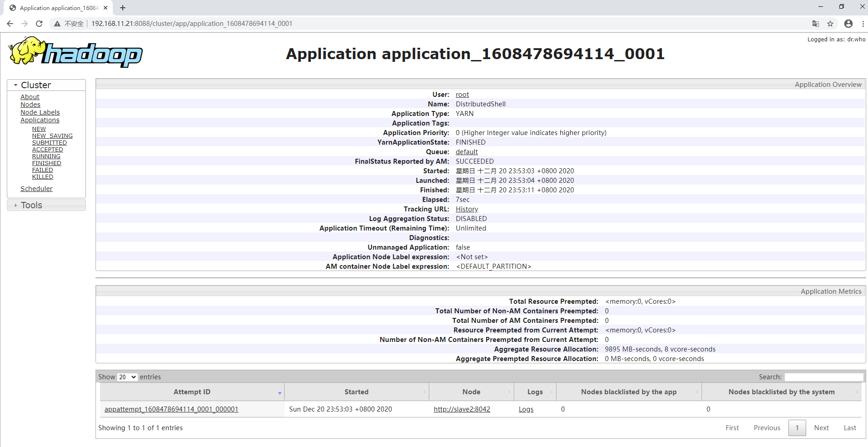View the History tracking URL

pos(467,209)
